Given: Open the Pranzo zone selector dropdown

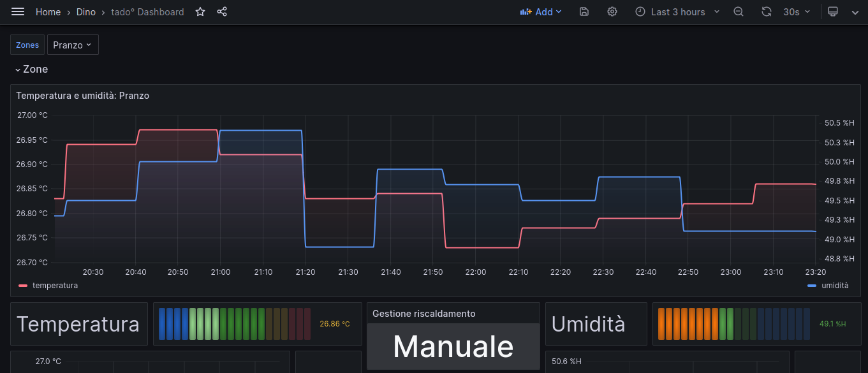Looking at the screenshot, I should click(x=73, y=45).
